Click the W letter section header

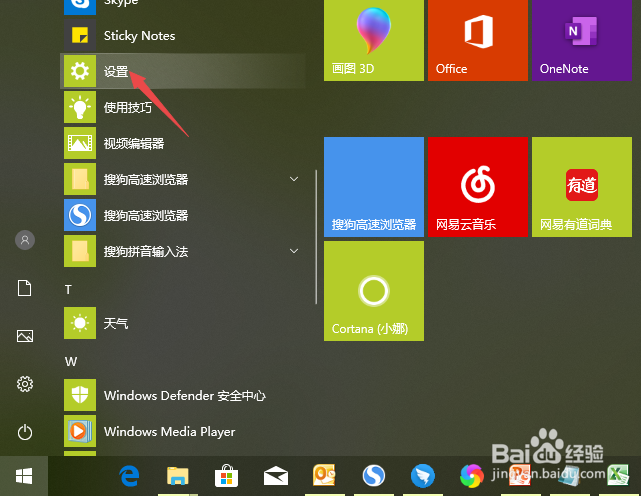coord(71,361)
